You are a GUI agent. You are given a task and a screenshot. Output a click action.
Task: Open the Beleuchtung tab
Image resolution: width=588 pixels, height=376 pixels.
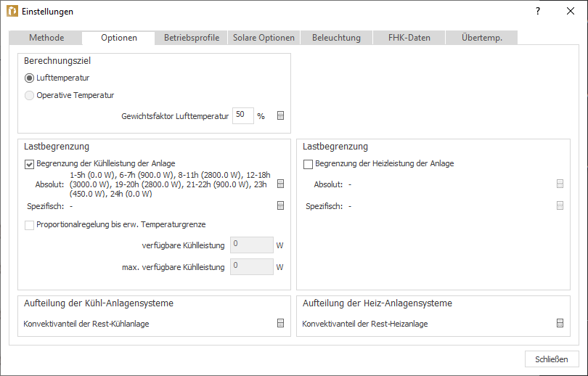click(x=336, y=38)
